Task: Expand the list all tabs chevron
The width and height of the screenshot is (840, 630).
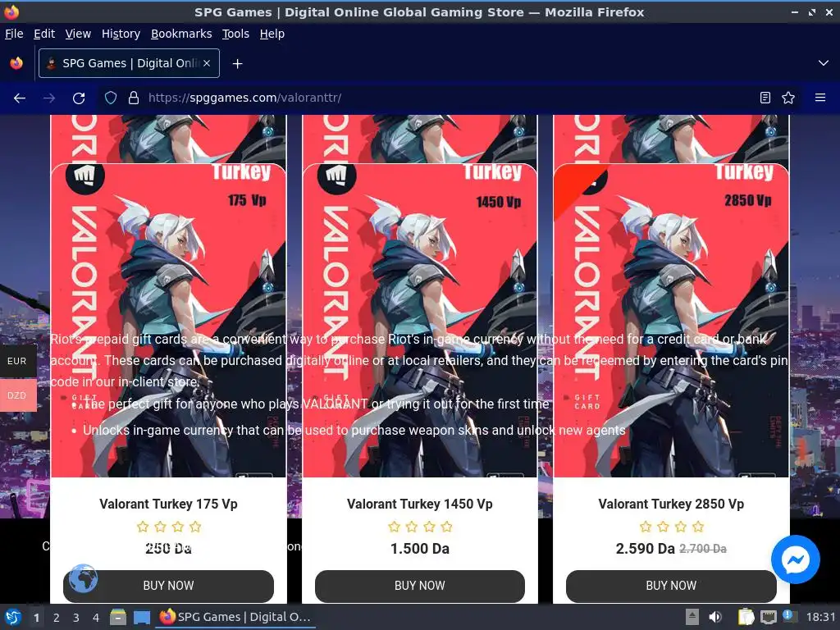Action: [x=824, y=63]
